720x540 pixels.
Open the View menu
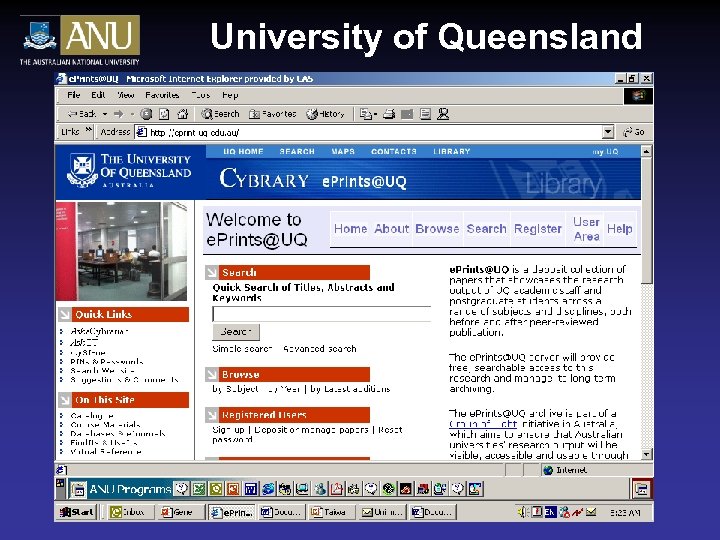[x=125, y=95]
